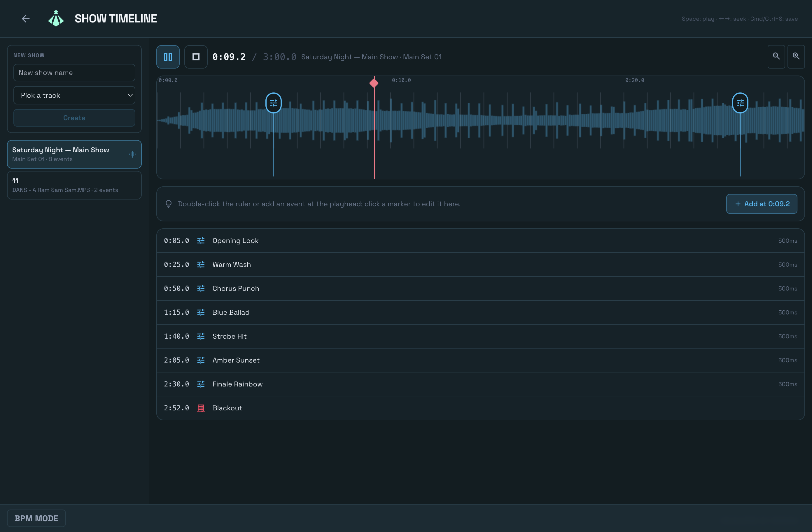Click the 1:40.0 event timestamp
The image size is (812, 532).
[176, 336]
